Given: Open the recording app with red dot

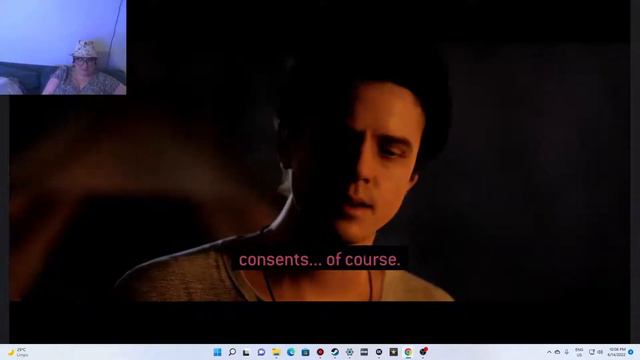Looking at the screenshot, I should pos(423,351).
